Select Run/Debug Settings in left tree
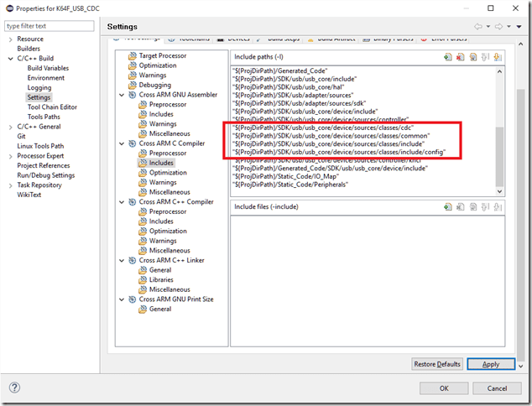This screenshot has height=406, width=532. point(46,175)
